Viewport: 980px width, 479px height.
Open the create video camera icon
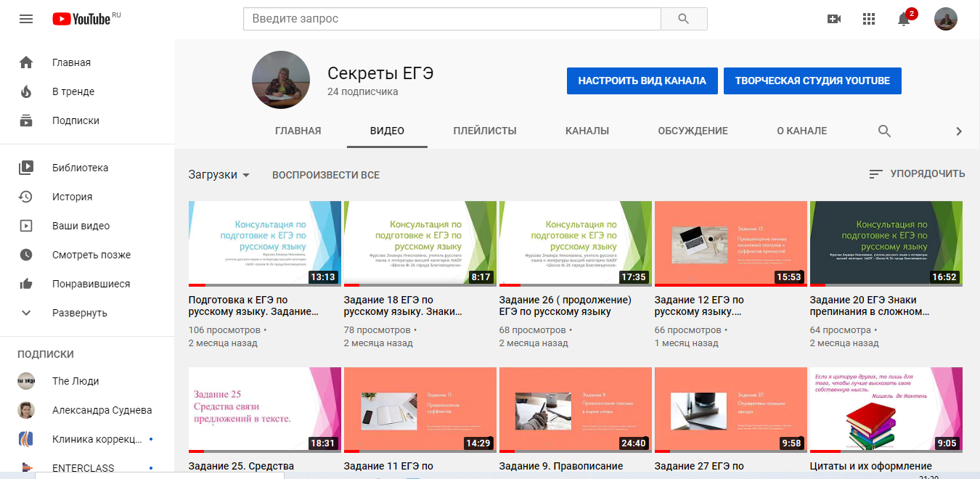834,19
